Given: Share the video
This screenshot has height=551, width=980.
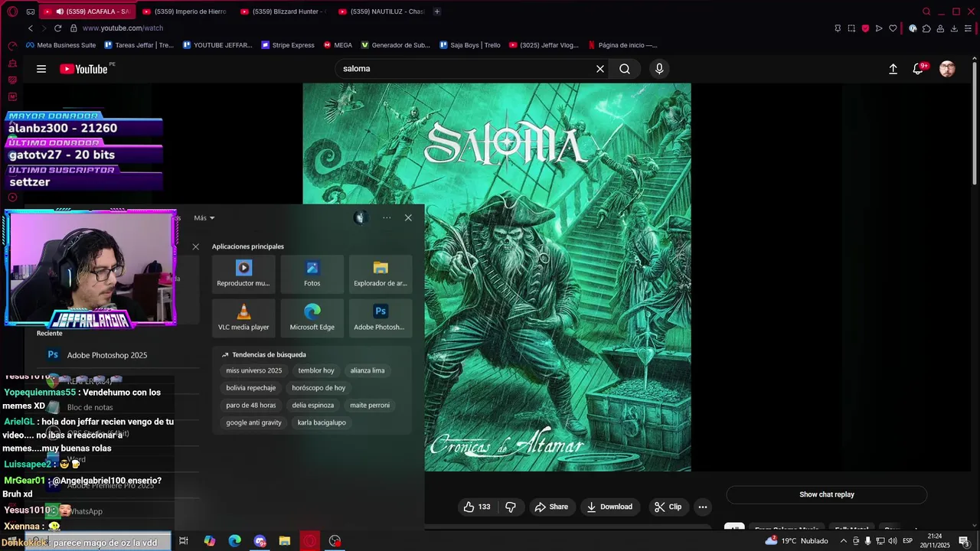Looking at the screenshot, I should [551, 507].
